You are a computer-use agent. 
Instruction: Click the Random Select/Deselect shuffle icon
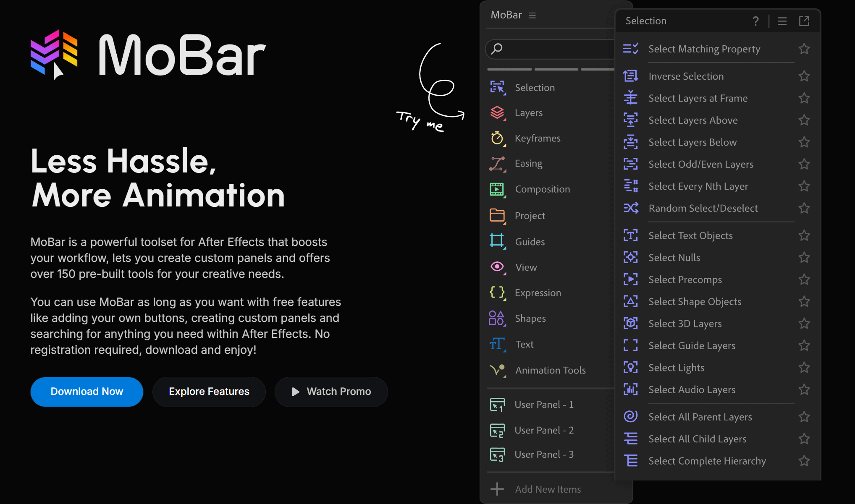pos(630,208)
